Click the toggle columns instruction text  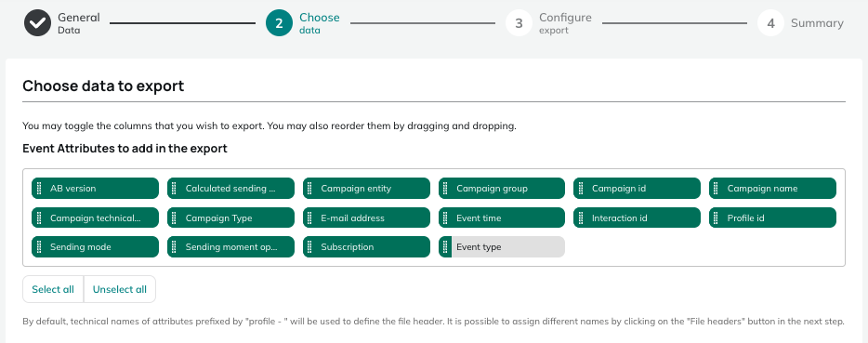[x=270, y=125]
